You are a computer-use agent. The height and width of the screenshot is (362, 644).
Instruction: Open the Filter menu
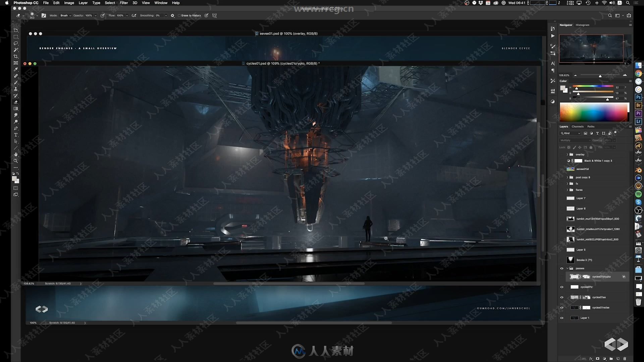[124, 3]
